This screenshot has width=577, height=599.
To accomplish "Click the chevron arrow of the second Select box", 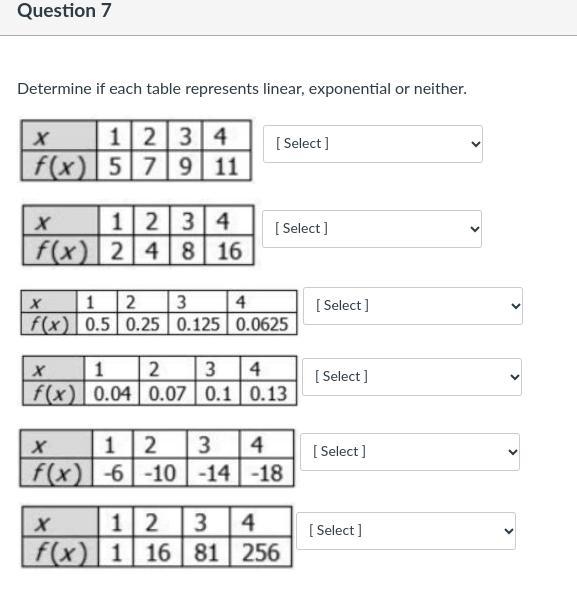I will (475, 229).
